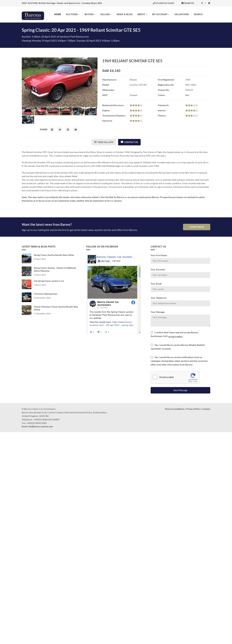Click the Your First Name field
The image size is (232, 644).
click(x=180, y=261)
